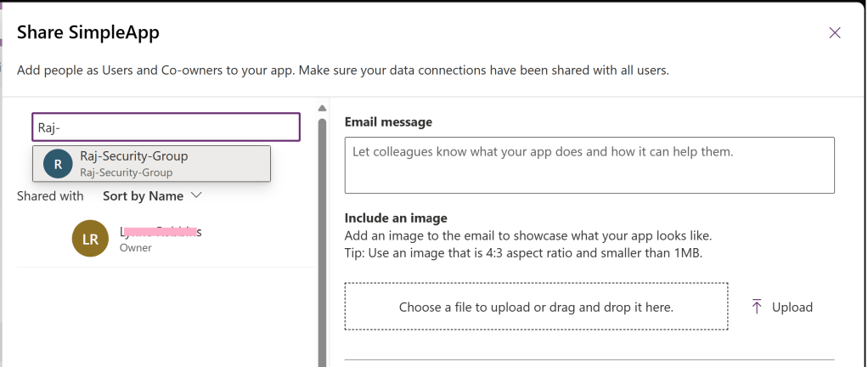Click the "Include an image" heading
The height and width of the screenshot is (367, 868).
[396, 218]
